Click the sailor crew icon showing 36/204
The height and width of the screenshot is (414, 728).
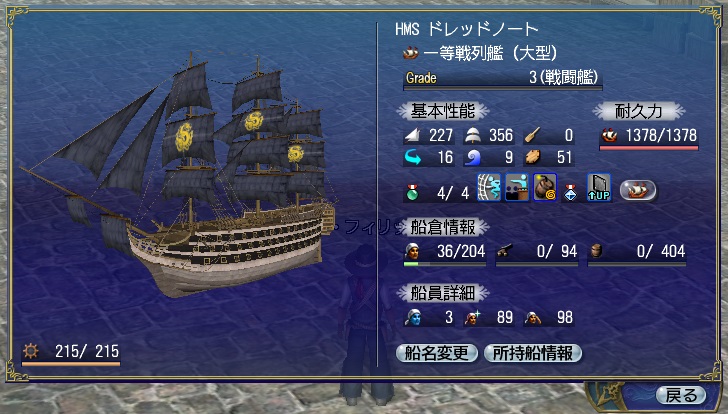tap(412, 251)
